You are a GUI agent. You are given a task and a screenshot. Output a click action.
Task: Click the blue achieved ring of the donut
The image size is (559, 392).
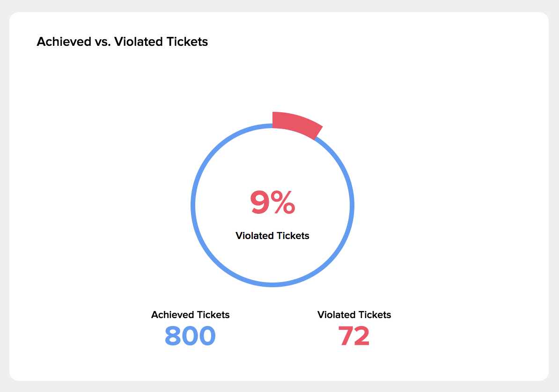click(x=193, y=206)
